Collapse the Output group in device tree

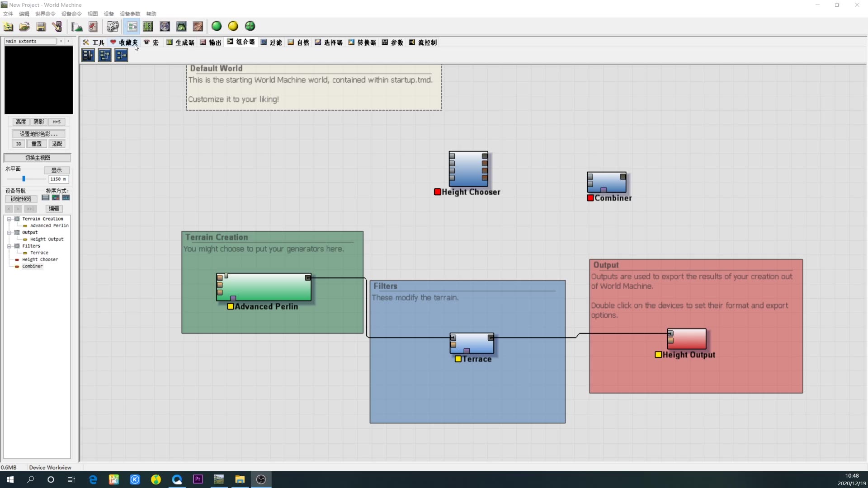[x=9, y=232]
